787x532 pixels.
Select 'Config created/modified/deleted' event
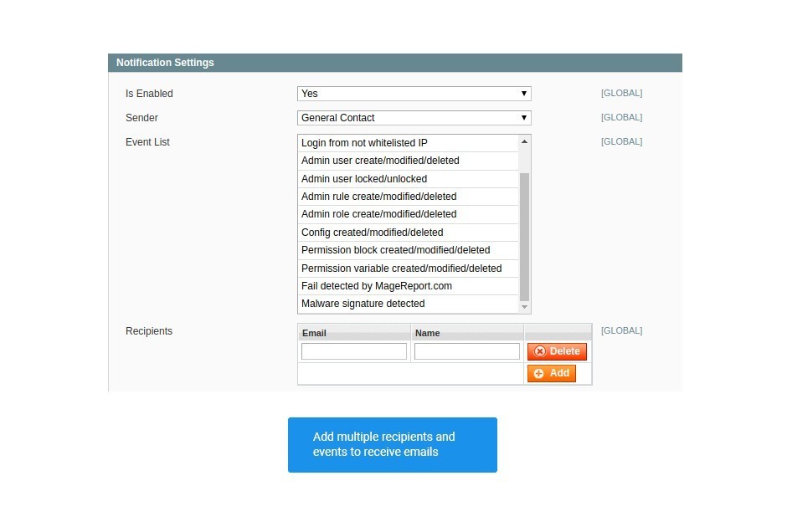pyautogui.click(x=408, y=233)
